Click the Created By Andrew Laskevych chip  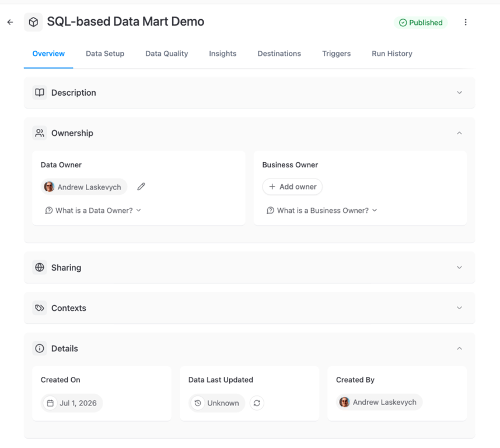click(x=379, y=402)
